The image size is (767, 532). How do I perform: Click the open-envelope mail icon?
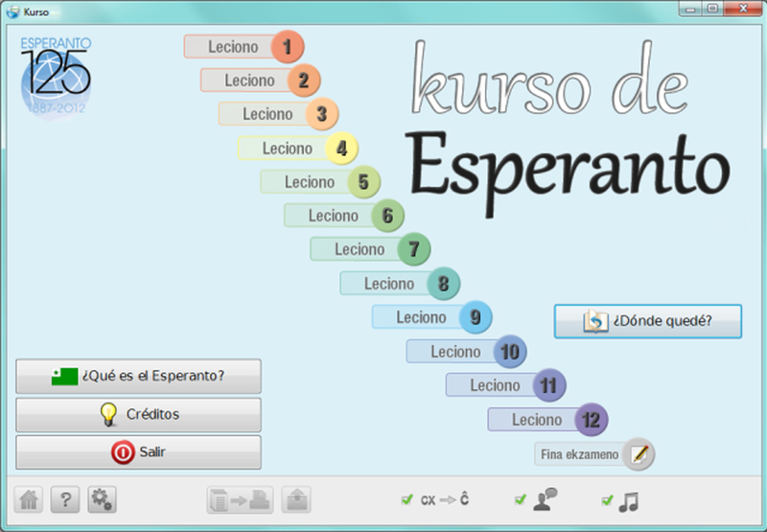296,499
